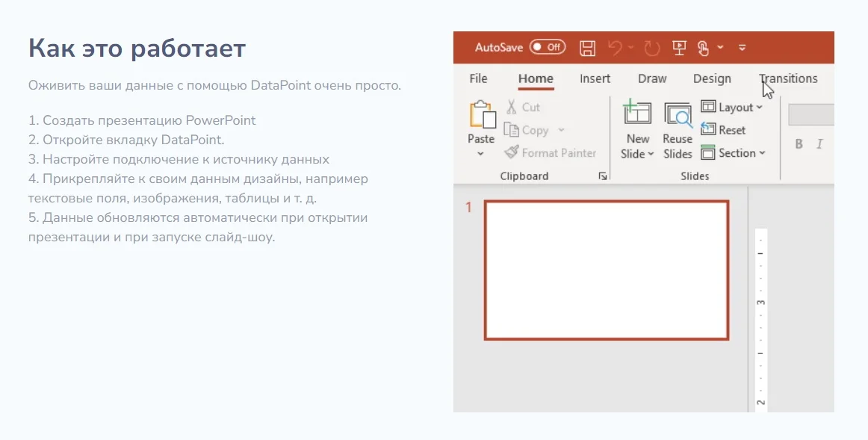Click the Reset slide button

click(723, 130)
